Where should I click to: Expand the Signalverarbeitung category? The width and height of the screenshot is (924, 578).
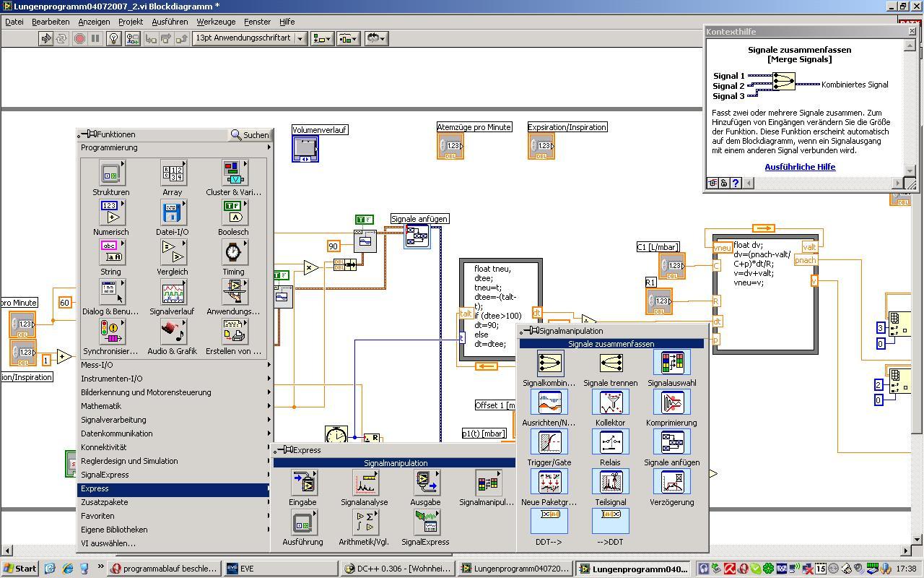175,420
